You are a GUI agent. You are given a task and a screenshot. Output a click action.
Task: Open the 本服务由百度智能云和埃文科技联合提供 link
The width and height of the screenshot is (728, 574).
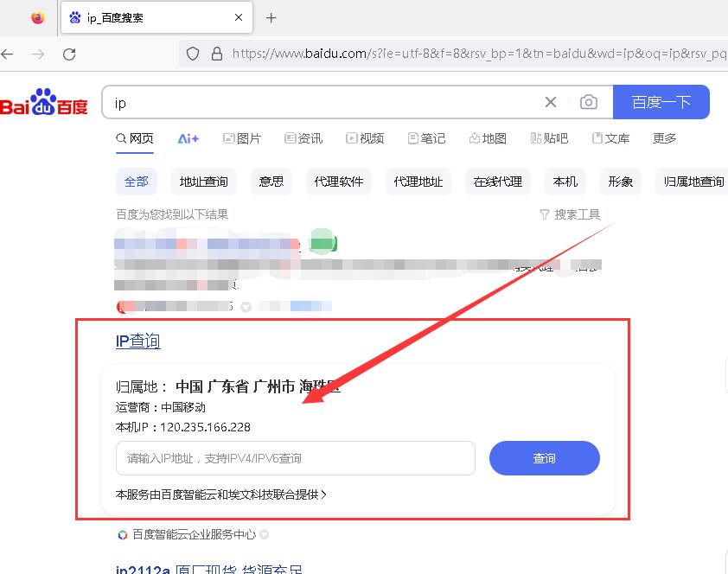click(x=221, y=494)
